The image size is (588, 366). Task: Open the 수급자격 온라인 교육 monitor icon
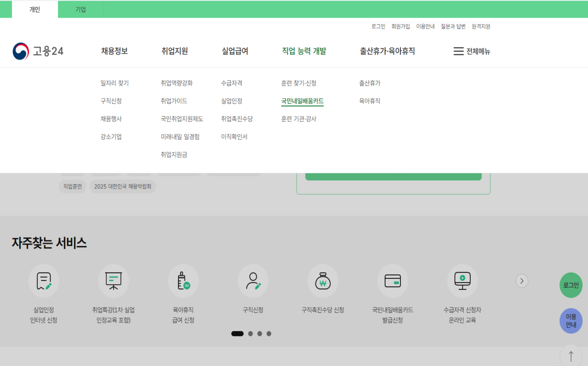[x=462, y=281]
